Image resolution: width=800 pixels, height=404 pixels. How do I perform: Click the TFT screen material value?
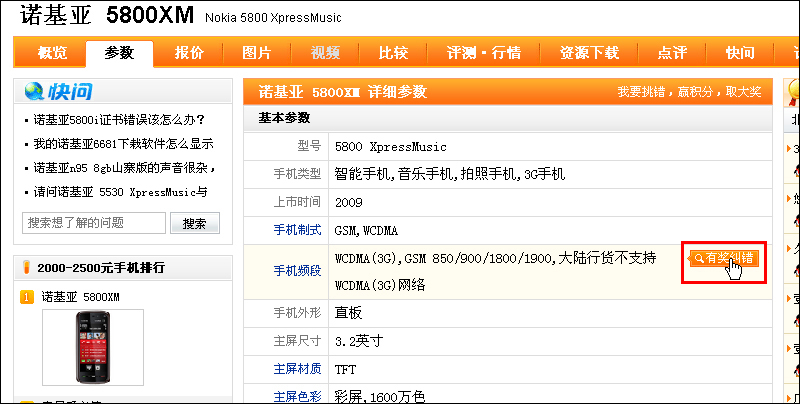[345, 369]
